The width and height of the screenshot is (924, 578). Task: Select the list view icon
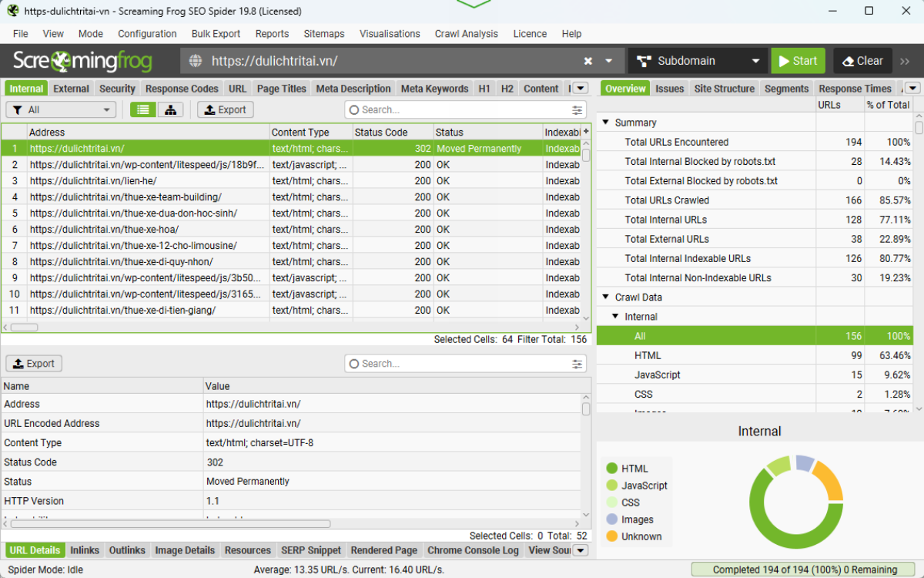pos(142,109)
